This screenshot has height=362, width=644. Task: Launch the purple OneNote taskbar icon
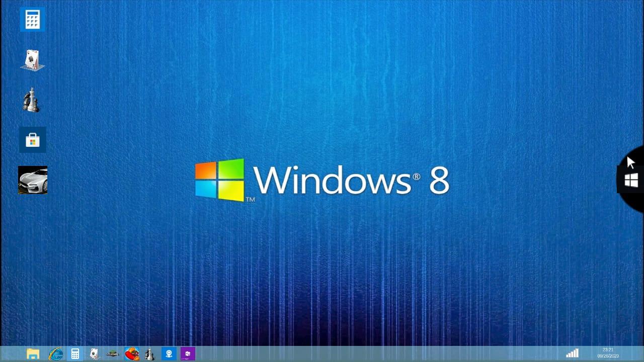pyautogui.click(x=188, y=354)
